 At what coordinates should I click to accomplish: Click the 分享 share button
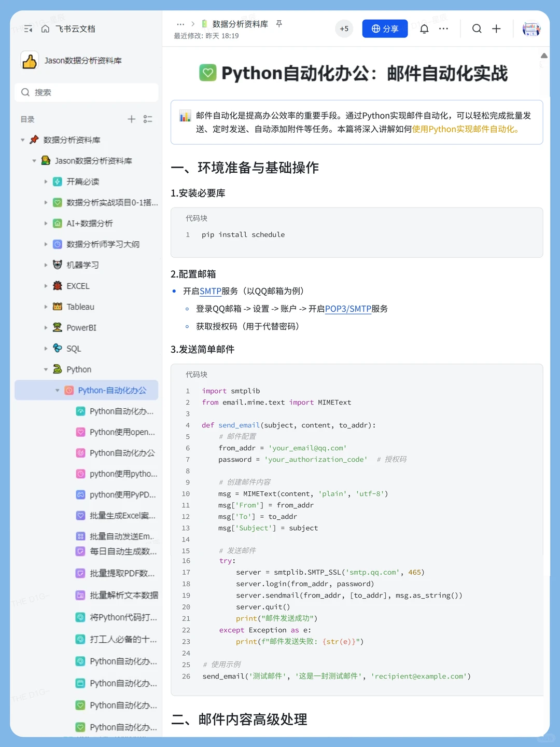click(x=385, y=29)
